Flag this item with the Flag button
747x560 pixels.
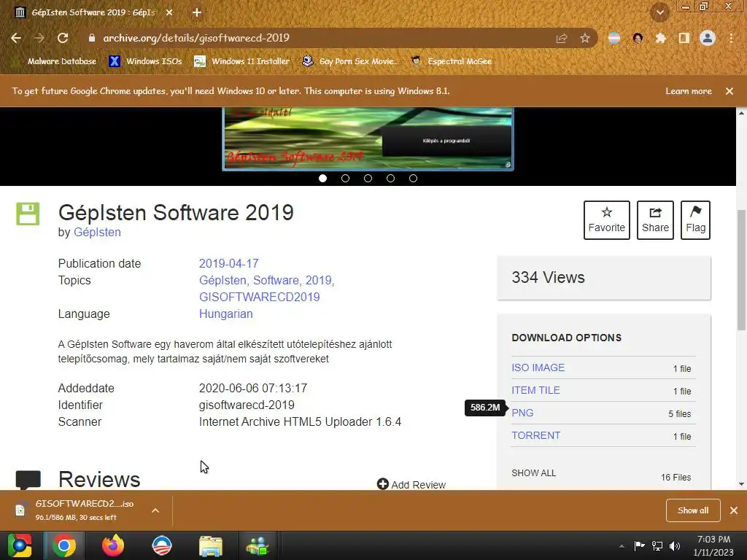pyautogui.click(x=695, y=220)
